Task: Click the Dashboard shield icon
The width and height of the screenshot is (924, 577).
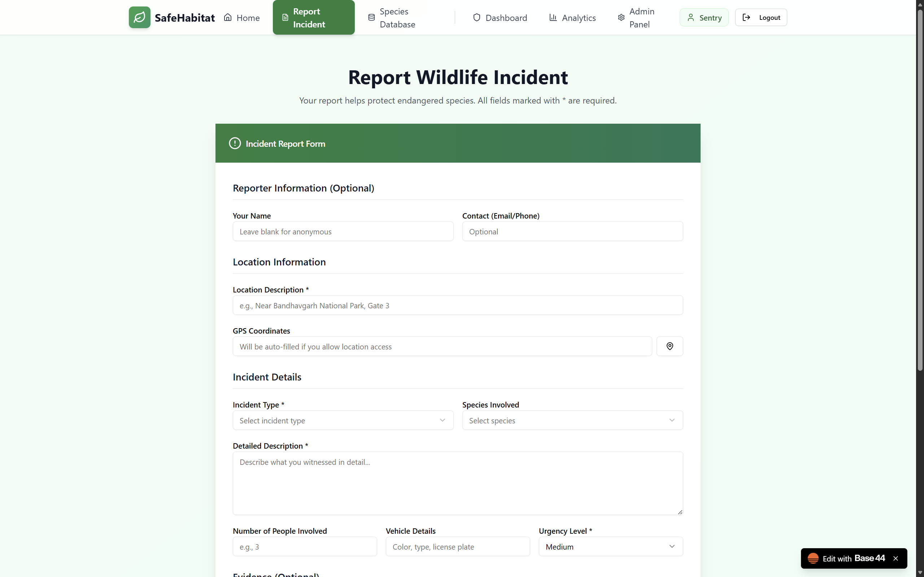Action: click(476, 18)
